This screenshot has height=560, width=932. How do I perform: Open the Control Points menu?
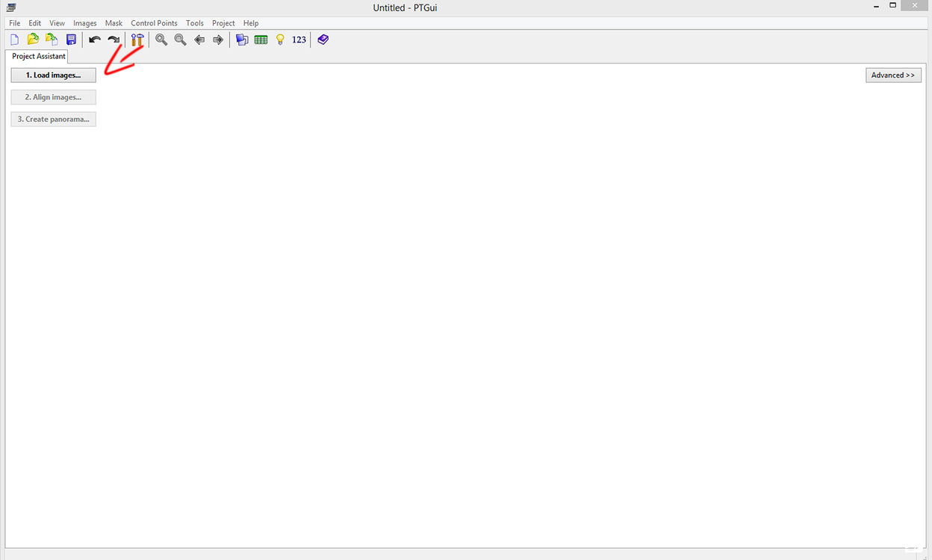click(x=154, y=23)
